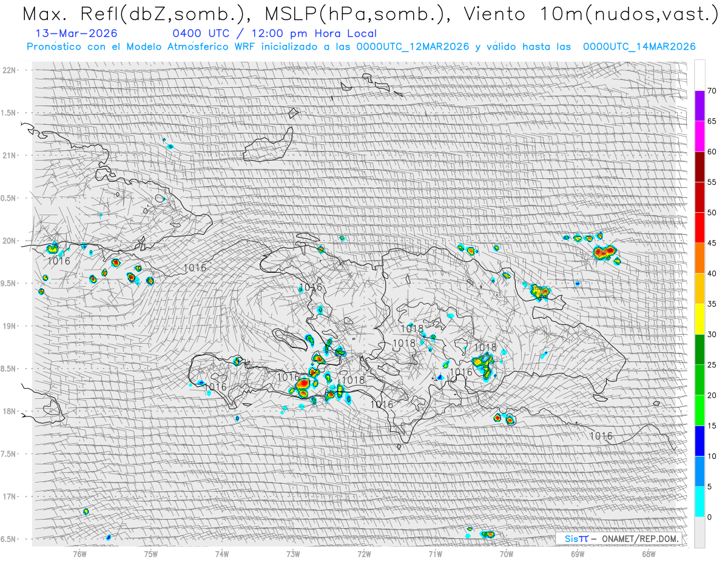
Task: Click the '20N' latitude label
Action: point(10,241)
